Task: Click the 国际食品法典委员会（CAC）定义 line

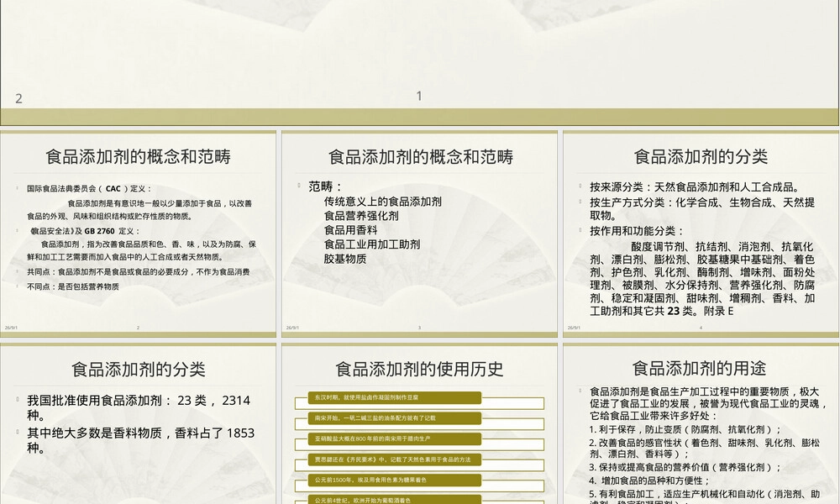Action: pyautogui.click(x=90, y=188)
